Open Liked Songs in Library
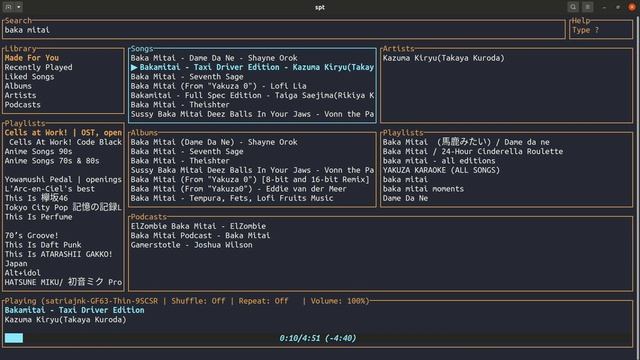 (x=29, y=77)
